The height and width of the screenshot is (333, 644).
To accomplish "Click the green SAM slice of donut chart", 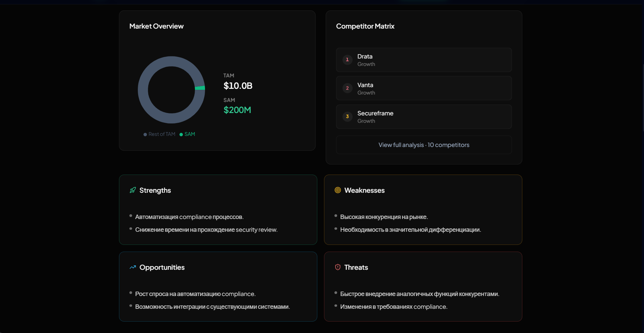I will pos(200,88).
